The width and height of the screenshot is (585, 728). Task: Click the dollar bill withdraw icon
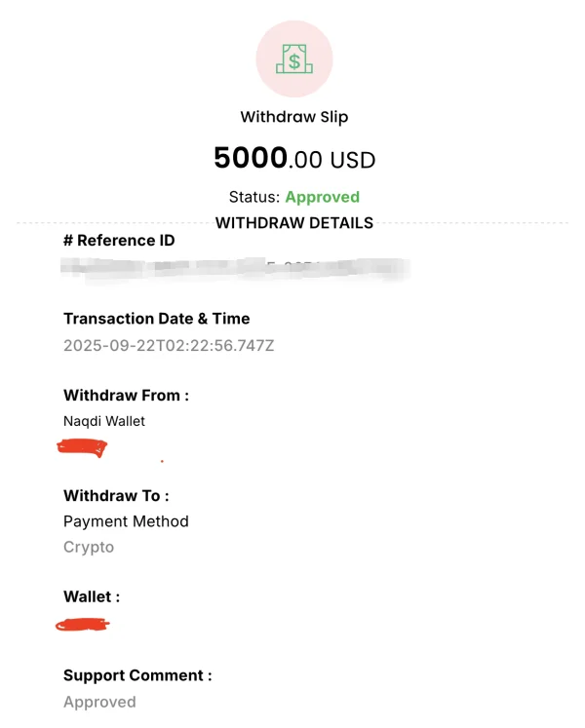(x=293, y=60)
